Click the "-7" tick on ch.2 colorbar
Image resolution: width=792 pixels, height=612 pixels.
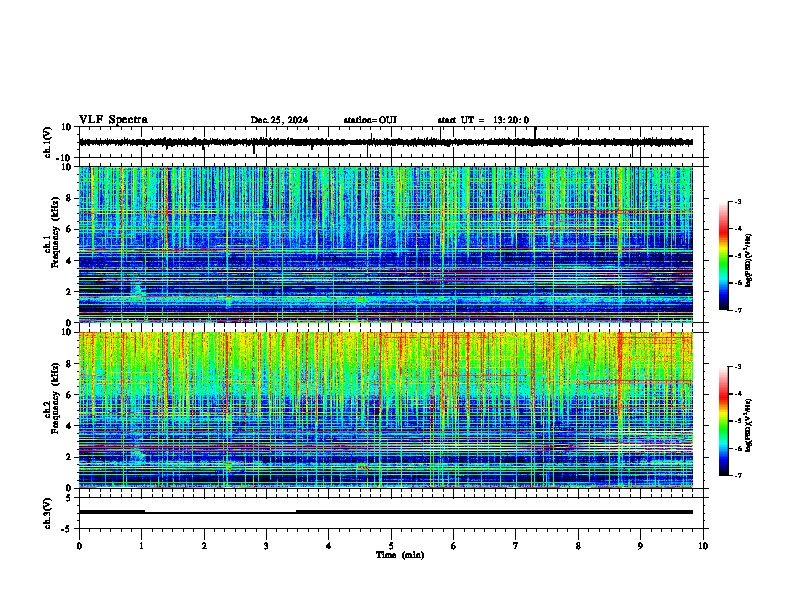tap(738, 476)
